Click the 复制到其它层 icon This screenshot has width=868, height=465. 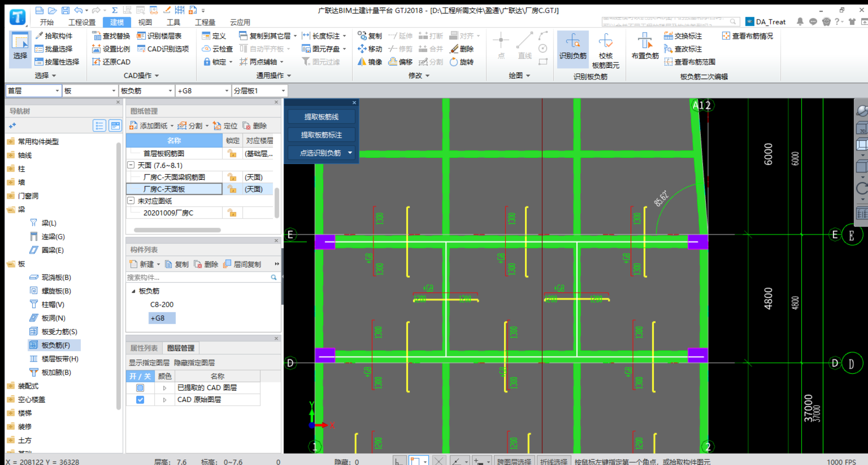243,36
